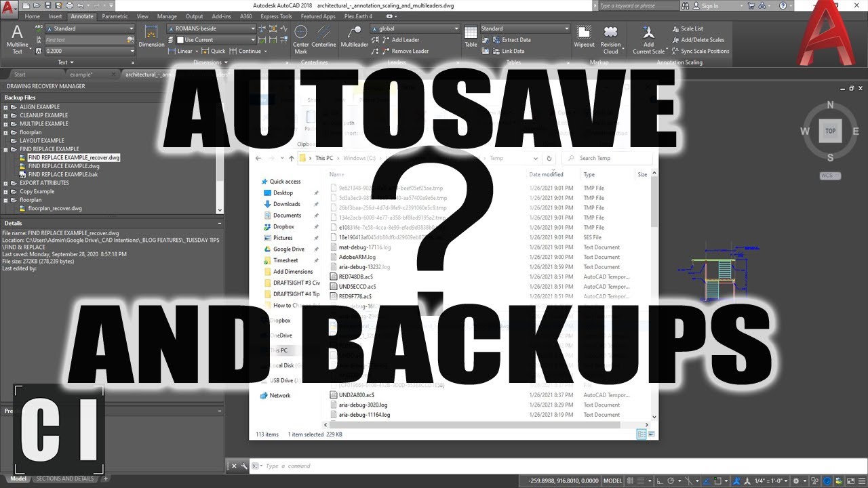The image size is (868, 488).
Task: Expand the ALIGN EXAMPLE backup folder
Action: tap(6, 107)
